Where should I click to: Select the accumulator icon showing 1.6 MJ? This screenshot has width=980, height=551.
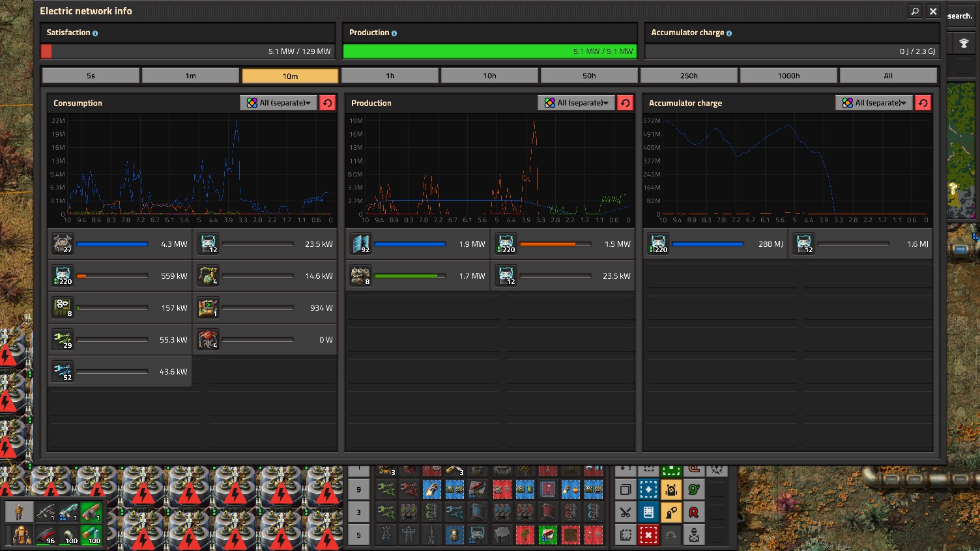pyautogui.click(x=804, y=244)
